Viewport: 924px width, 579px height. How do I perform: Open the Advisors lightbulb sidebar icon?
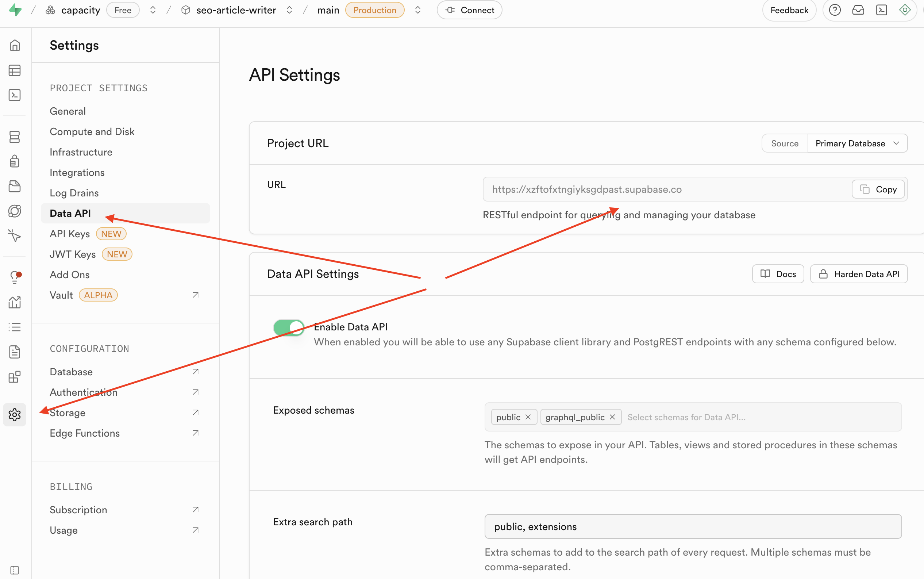click(x=15, y=277)
